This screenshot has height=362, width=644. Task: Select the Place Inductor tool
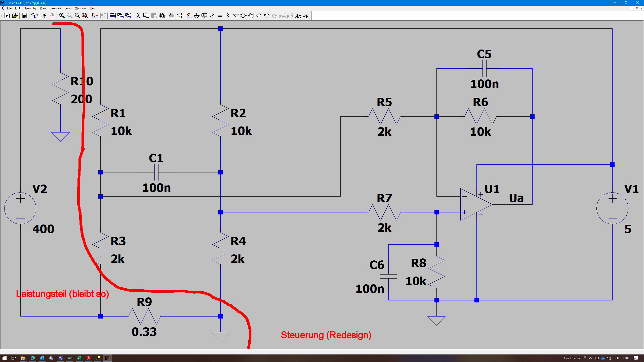(x=228, y=16)
